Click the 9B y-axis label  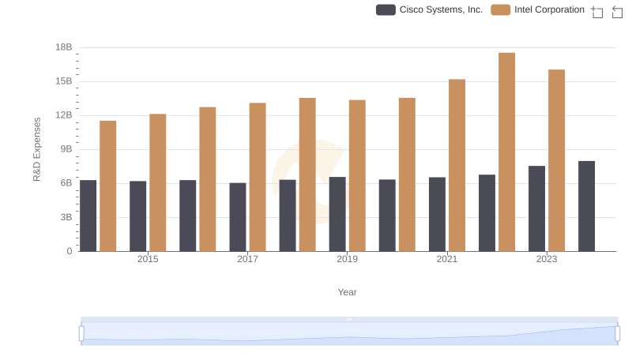pos(66,149)
